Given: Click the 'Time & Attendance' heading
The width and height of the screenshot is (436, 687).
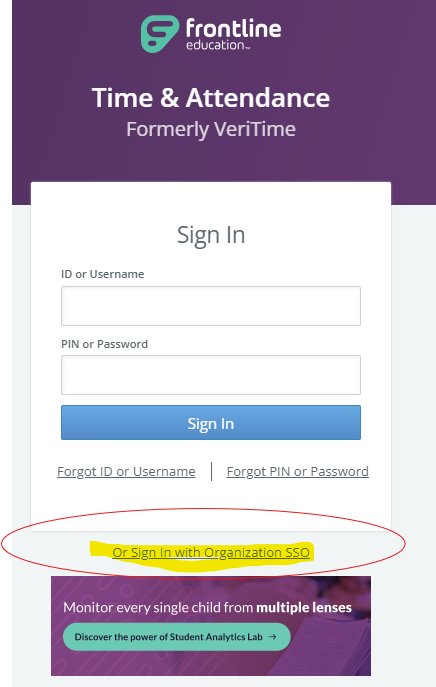Looking at the screenshot, I should click(x=211, y=97).
